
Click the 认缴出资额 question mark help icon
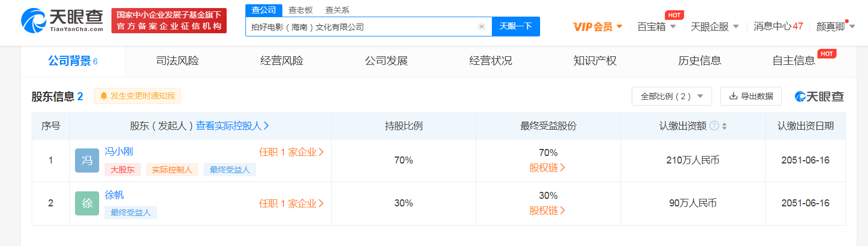pos(714,126)
